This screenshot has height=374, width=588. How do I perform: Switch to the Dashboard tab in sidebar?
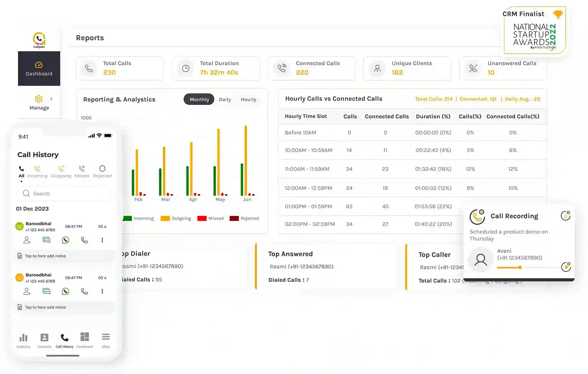[39, 69]
